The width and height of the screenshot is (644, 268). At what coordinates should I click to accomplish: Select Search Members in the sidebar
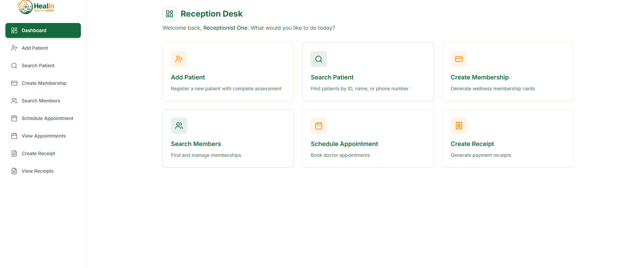tap(43, 101)
